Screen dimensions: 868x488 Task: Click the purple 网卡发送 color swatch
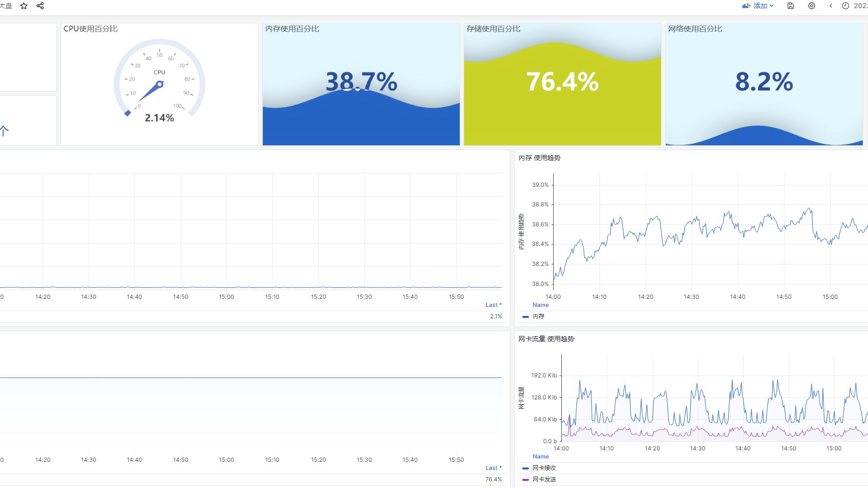[x=526, y=479]
